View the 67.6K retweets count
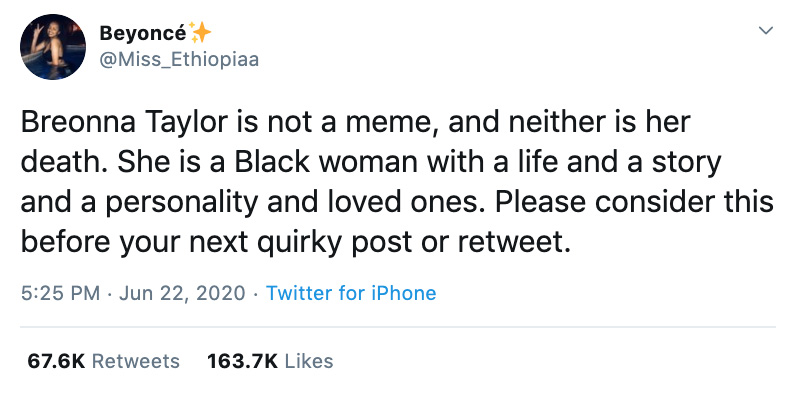The image size is (795, 393). 56,361
